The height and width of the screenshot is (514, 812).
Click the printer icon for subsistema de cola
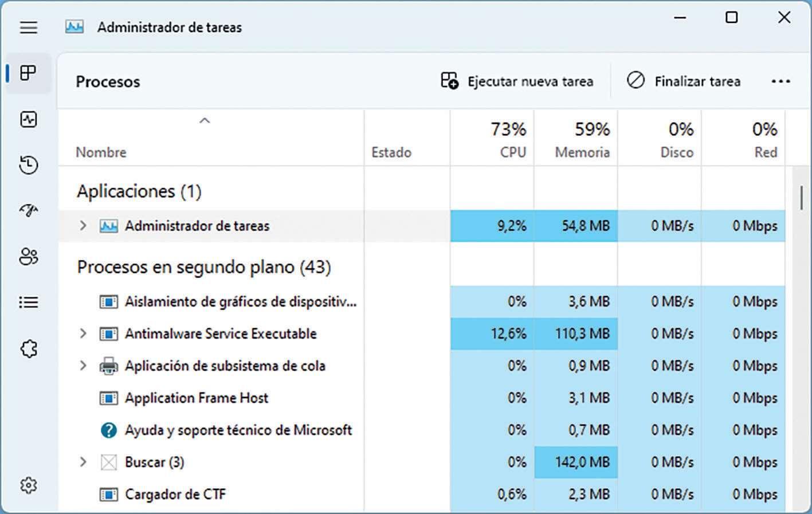[x=109, y=366]
